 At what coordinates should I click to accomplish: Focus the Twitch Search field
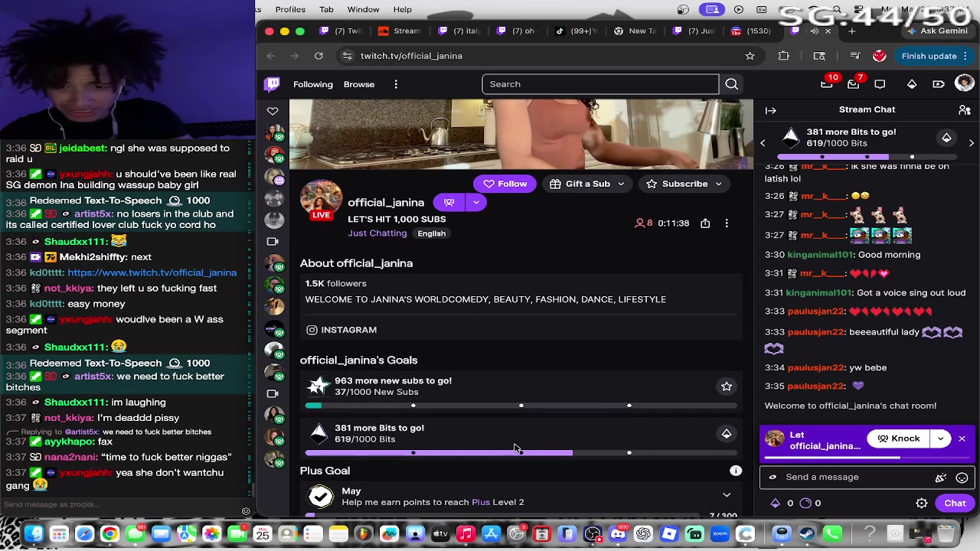click(x=600, y=84)
